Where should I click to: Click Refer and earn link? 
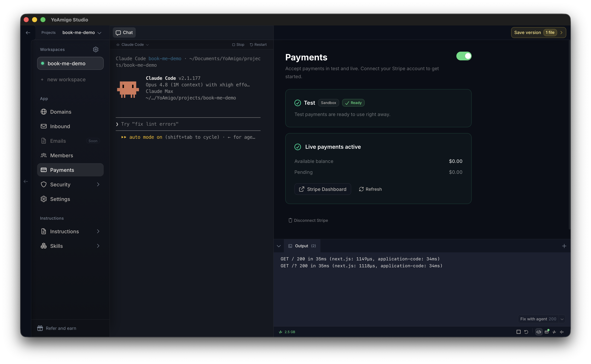point(57,328)
